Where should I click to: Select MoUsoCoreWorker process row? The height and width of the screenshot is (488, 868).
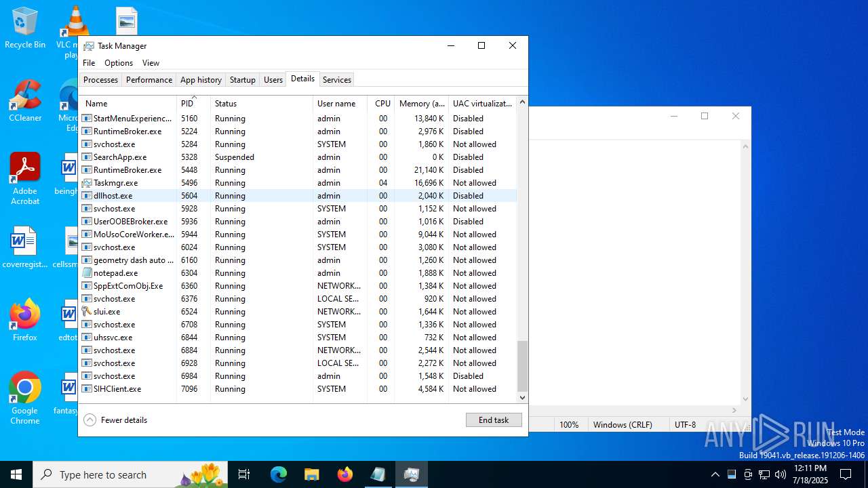tap(298, 235)
